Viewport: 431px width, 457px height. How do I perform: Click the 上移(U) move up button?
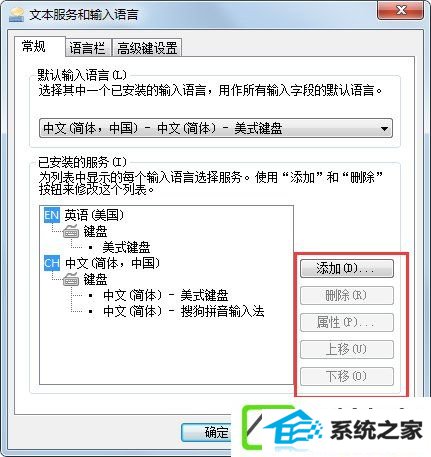[347, 349]
